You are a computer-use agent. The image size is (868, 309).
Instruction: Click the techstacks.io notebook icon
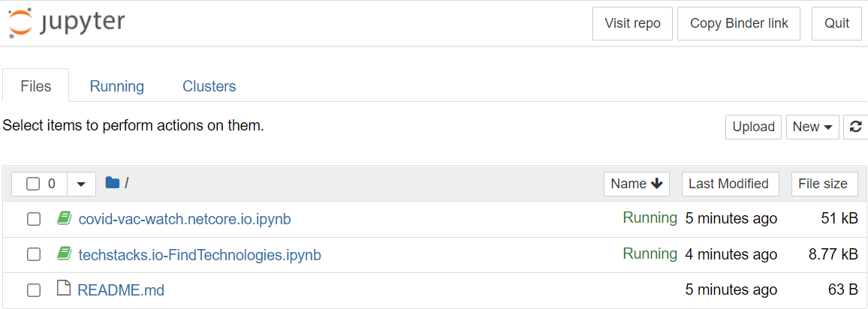[65, 254]
